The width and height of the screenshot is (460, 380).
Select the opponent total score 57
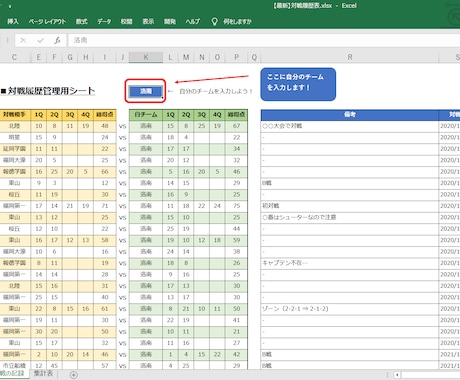(105, 365)
